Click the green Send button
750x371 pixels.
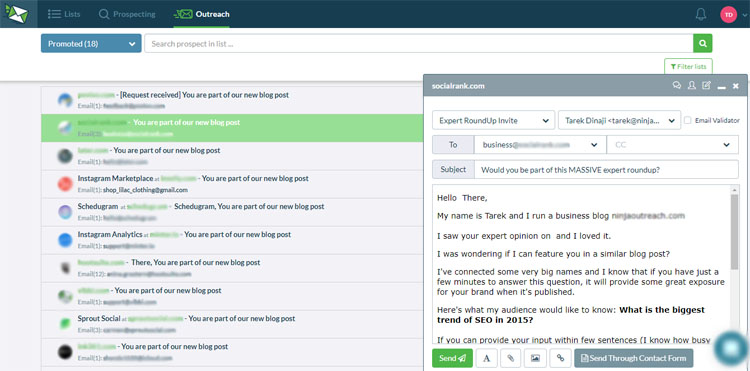coord(452,358)
